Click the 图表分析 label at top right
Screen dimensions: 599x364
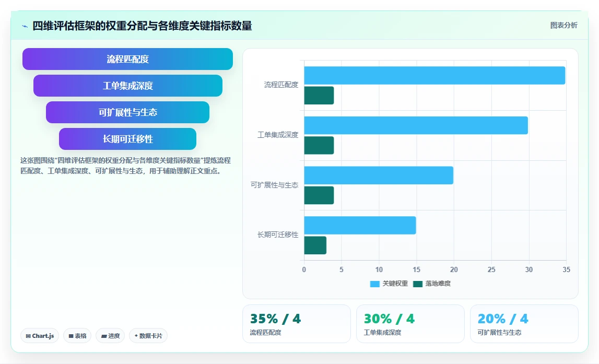point(563,25)
